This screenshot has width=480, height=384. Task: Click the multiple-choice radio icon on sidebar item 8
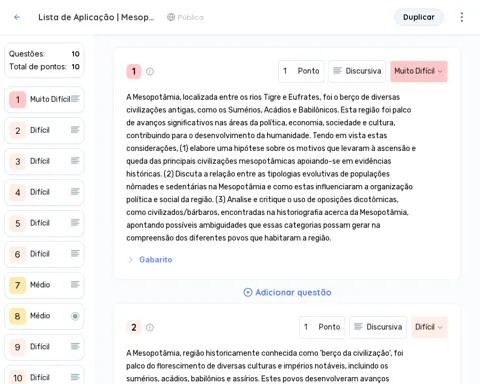click(x=75, y=316)
